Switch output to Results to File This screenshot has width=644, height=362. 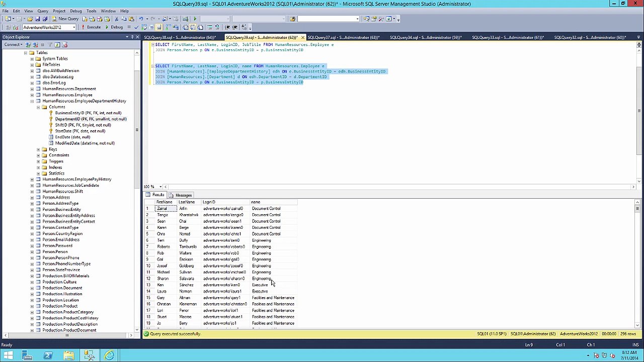[x=200, y=27]
